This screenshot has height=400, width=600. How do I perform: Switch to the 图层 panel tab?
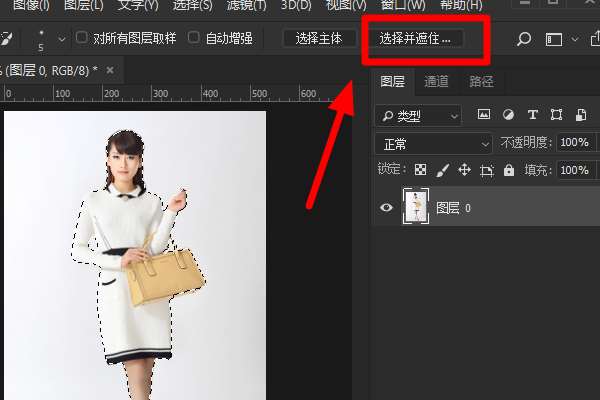pos(393,81)
